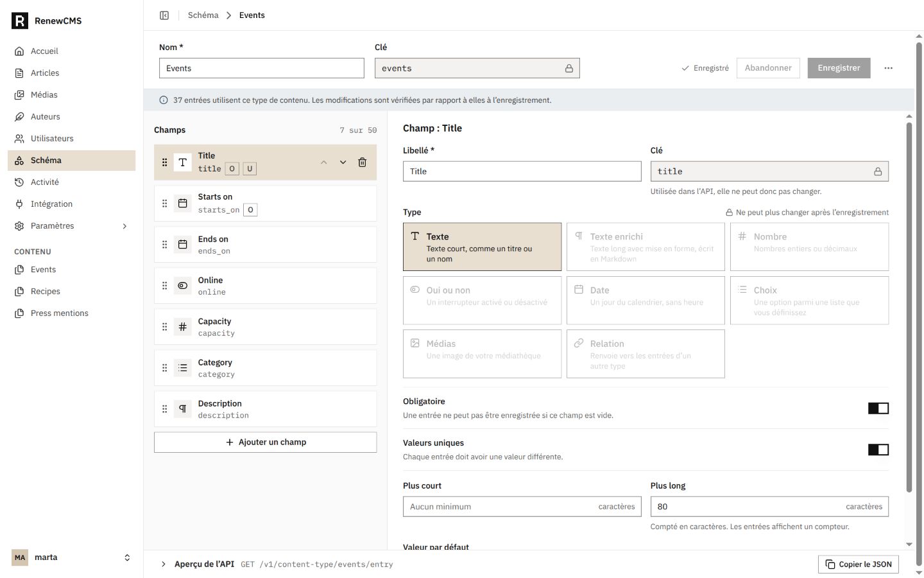Select the Texte enrichi field type

[646, 247]
